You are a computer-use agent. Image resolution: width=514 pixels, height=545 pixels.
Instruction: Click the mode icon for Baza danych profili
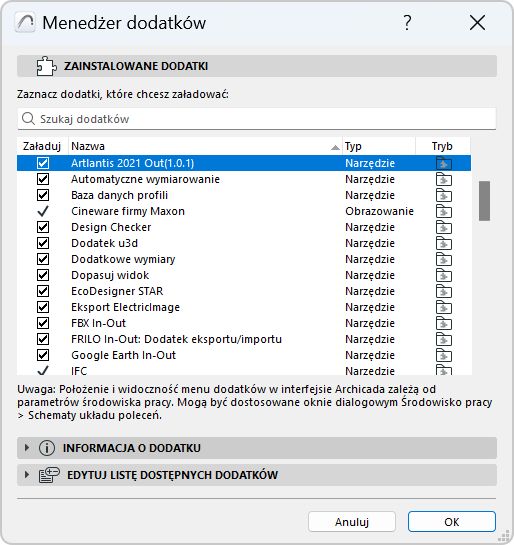(444, 195)
